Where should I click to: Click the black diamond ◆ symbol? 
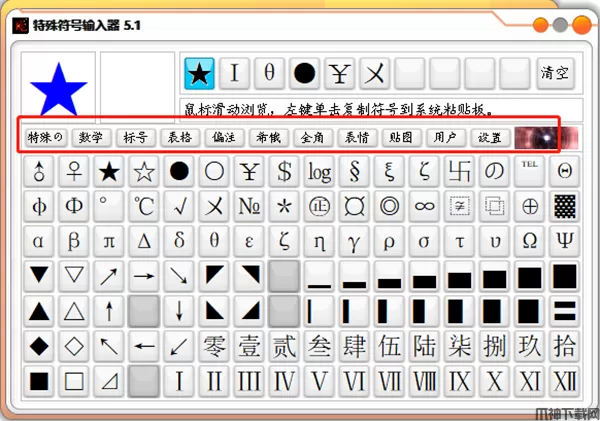click(39, 346)
